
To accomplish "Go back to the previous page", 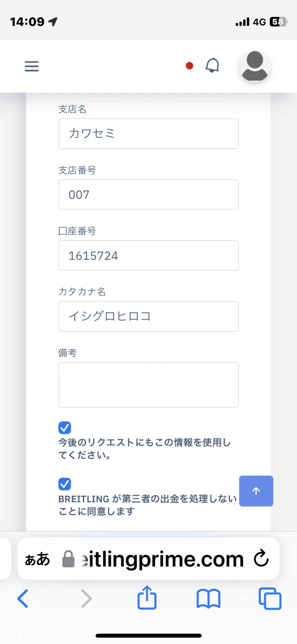I will (x=23, y=599).
